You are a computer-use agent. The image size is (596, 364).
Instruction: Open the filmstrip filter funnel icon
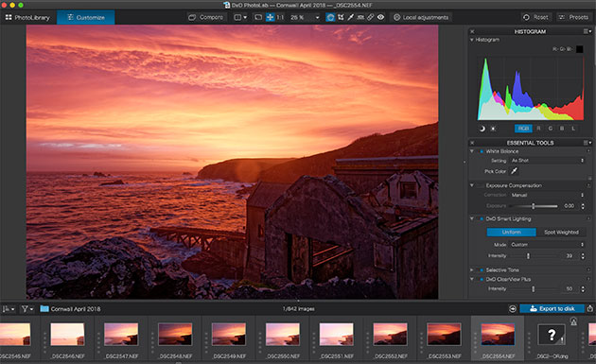point(27,309)
